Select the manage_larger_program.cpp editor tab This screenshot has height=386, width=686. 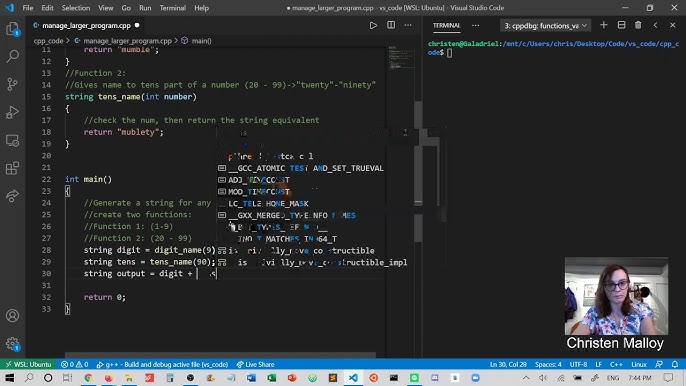(86, 25)
